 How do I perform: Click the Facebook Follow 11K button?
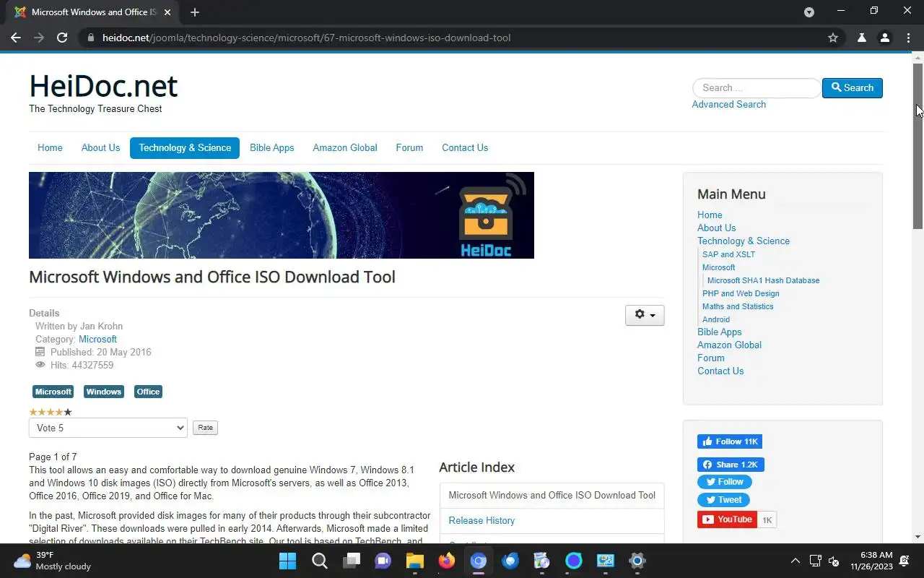tap(730, 441)
